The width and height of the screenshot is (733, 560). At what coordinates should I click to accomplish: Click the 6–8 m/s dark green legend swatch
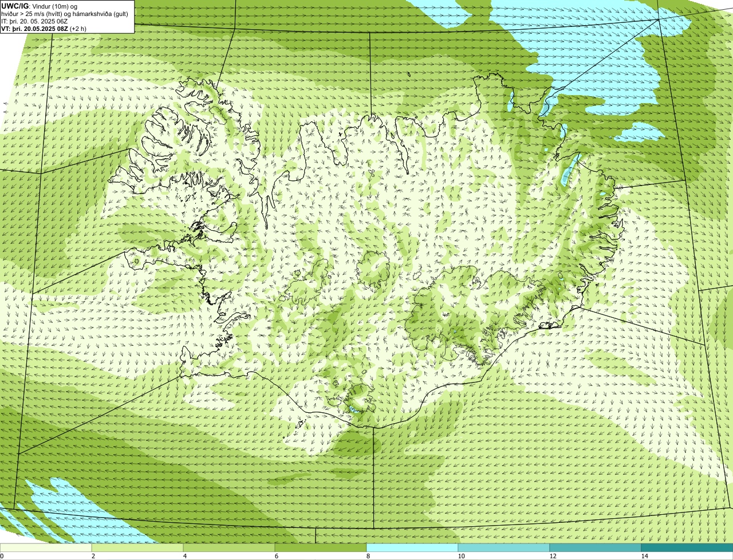(x=321, y=547)
